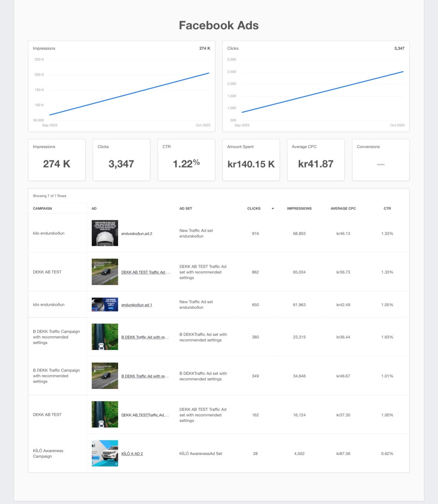Select the blue banner thumbnail for endurskoðun ad 1
438x504 pixels.
[x=105, y=305]
